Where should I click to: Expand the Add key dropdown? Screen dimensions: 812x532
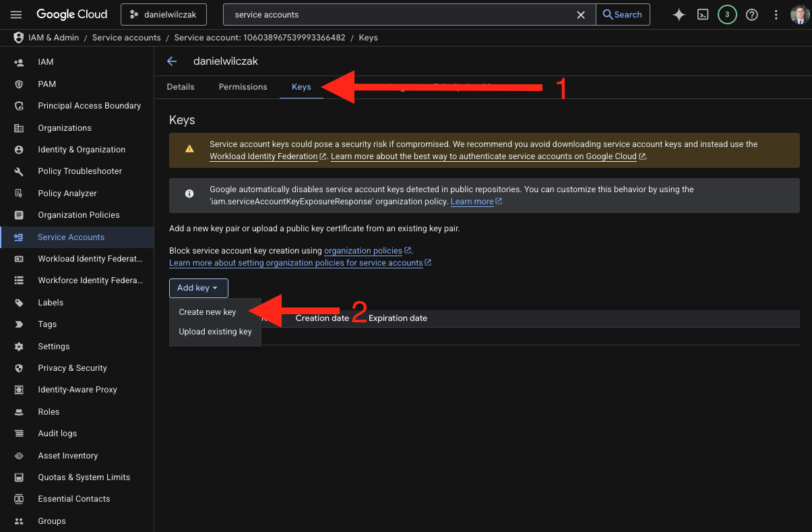pyautogui.click(x=198, y=288)
